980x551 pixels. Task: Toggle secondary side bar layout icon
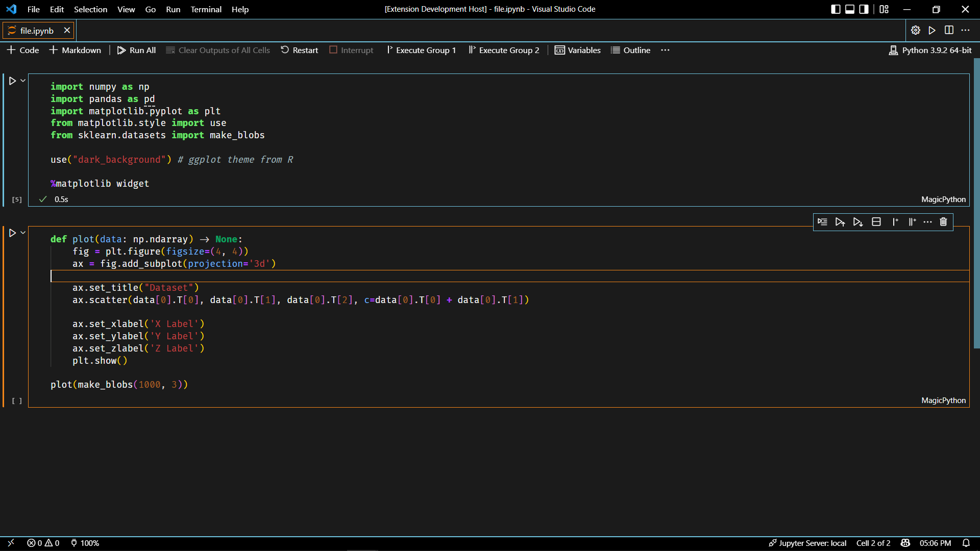[864, 9]
